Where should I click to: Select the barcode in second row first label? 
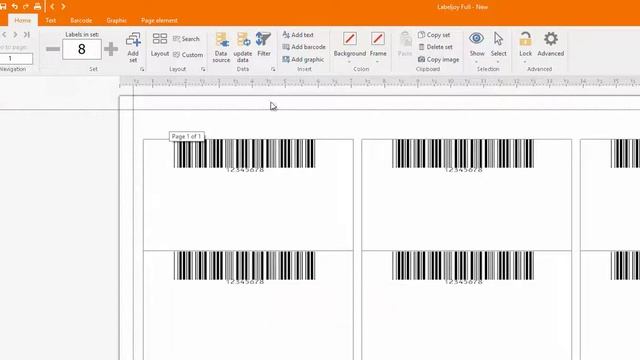[x=244, y=268]
